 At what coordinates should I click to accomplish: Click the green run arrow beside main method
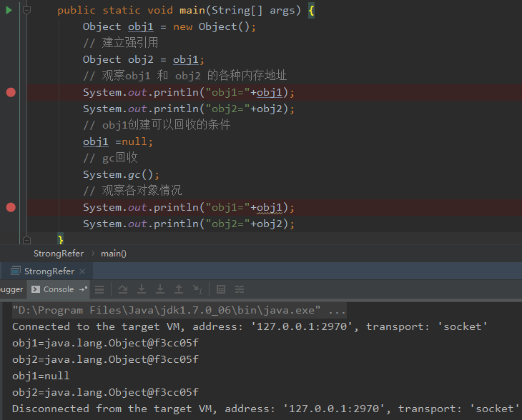coord(9,10)
